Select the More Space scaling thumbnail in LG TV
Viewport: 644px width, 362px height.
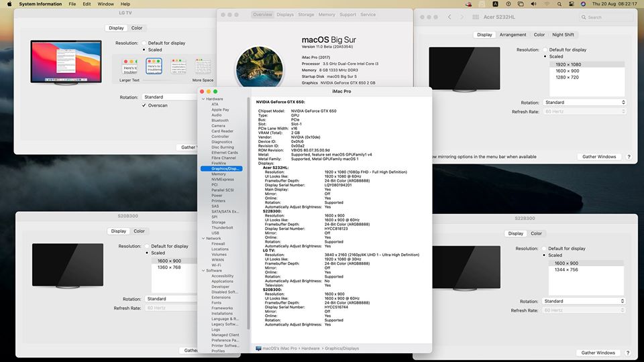click(203, 66)
